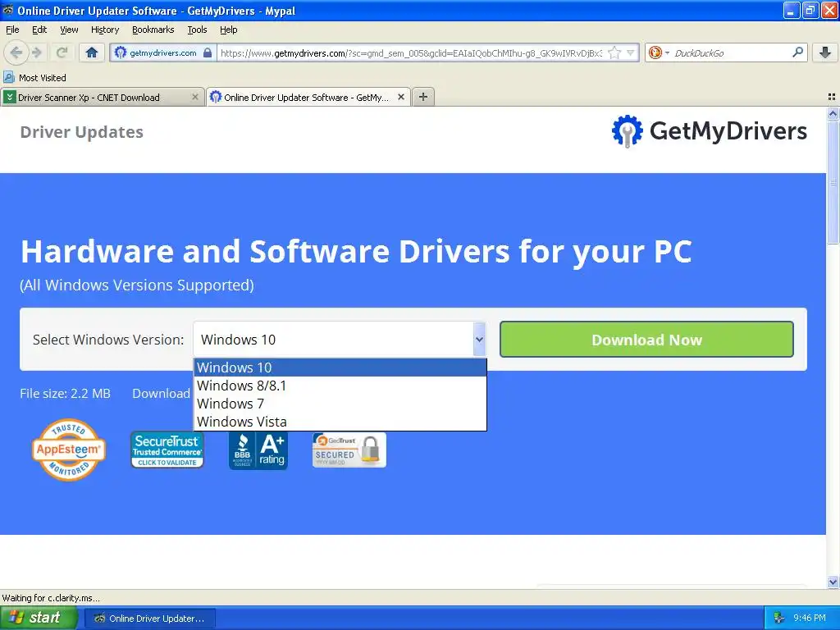
Task: Click the system tray network icon
Action: point(778,619)
